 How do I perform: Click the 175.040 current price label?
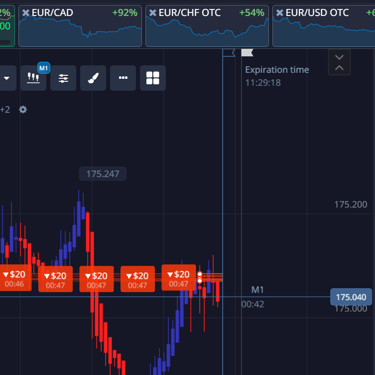pos(351,297)
